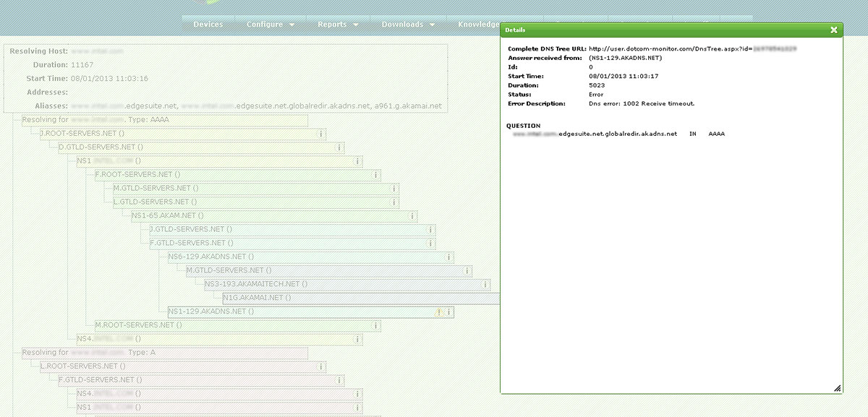Click the NS1-65.AKAM.NET tree node

point(274,215)
